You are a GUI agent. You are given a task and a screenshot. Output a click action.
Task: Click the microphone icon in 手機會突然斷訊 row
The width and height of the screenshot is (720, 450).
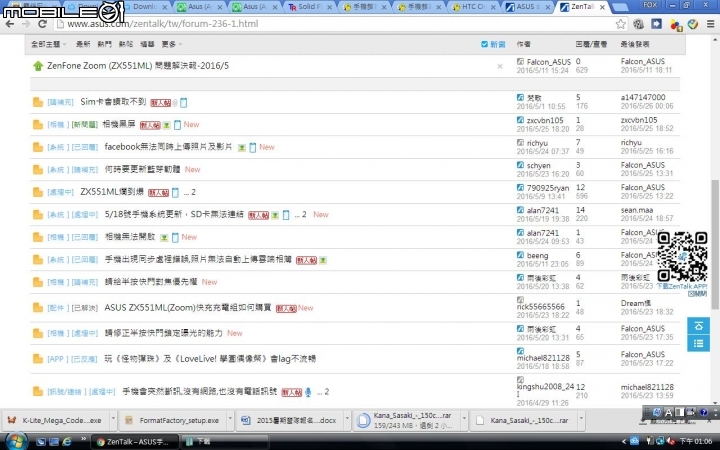pyautogui.click(x=308, y=392)
